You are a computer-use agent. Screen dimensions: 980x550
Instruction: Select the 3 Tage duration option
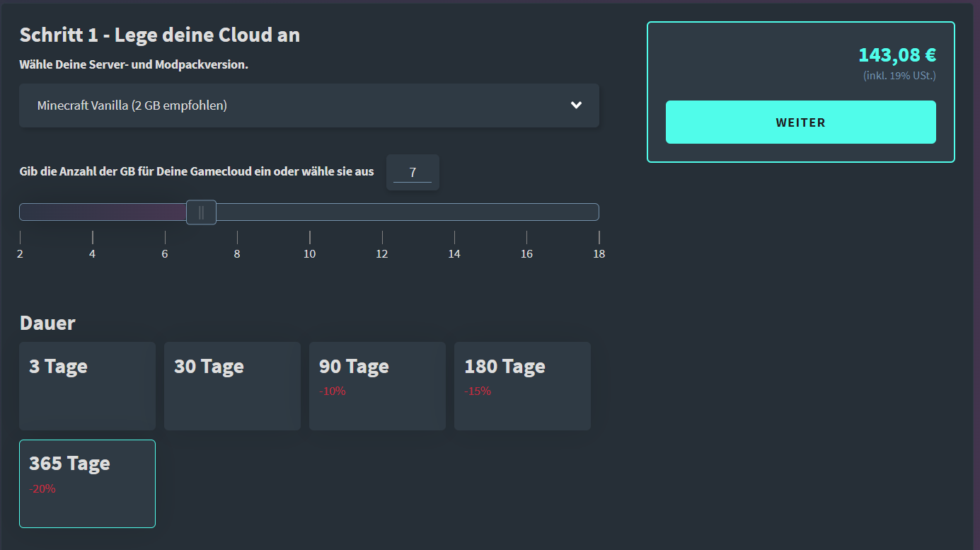[x=87, y=386]
